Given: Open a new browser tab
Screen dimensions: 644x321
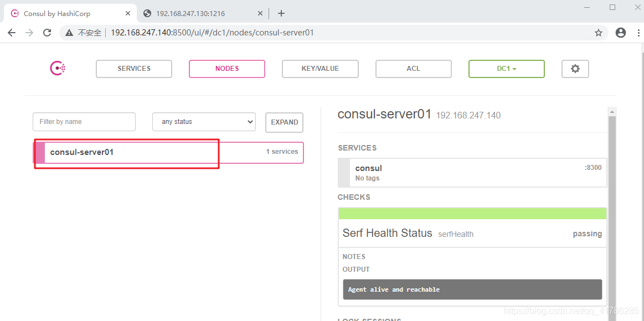Looking at the screenshot, I should click(x=281, y=13).
